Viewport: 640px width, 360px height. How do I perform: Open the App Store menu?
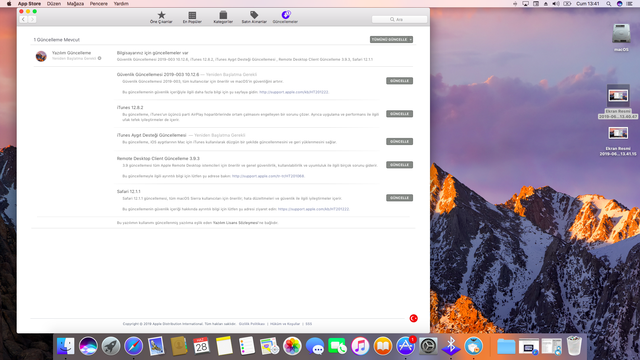pyautogui.click(x=29, y=4)
